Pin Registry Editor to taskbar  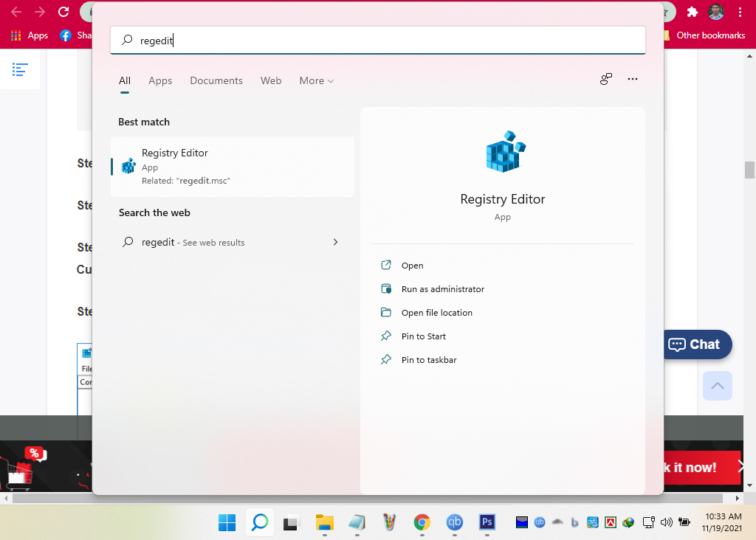coord(428,360)
